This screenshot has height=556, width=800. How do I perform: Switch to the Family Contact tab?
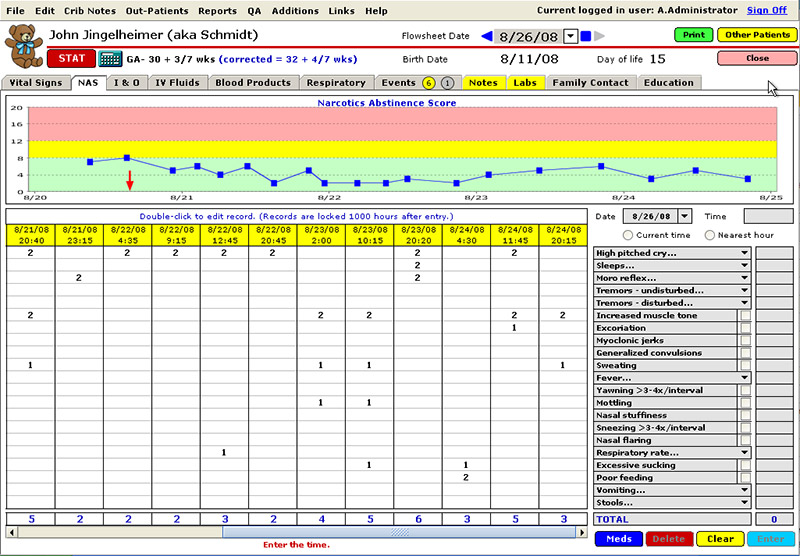pos(590,83)
